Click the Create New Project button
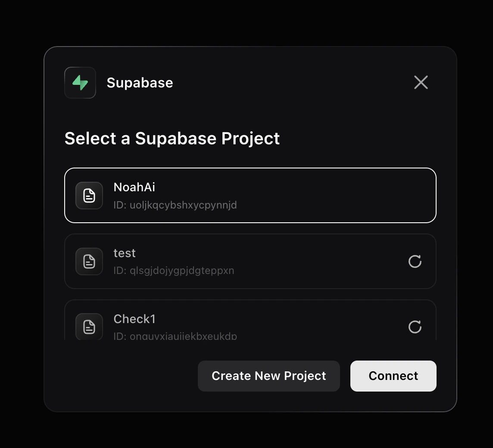 coord(268,376)
